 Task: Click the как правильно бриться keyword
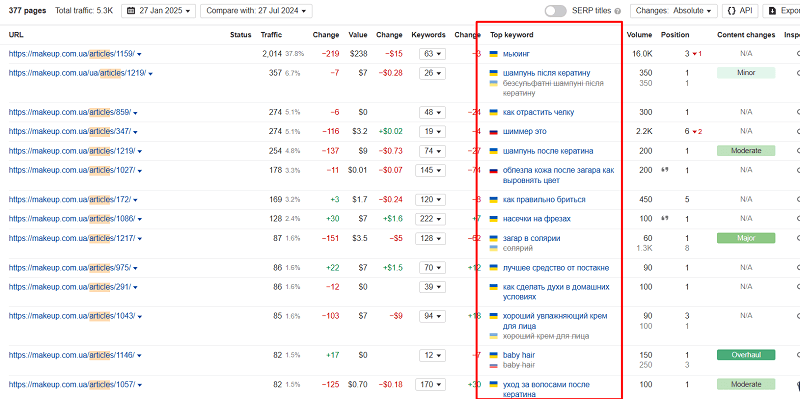[544, 200]
